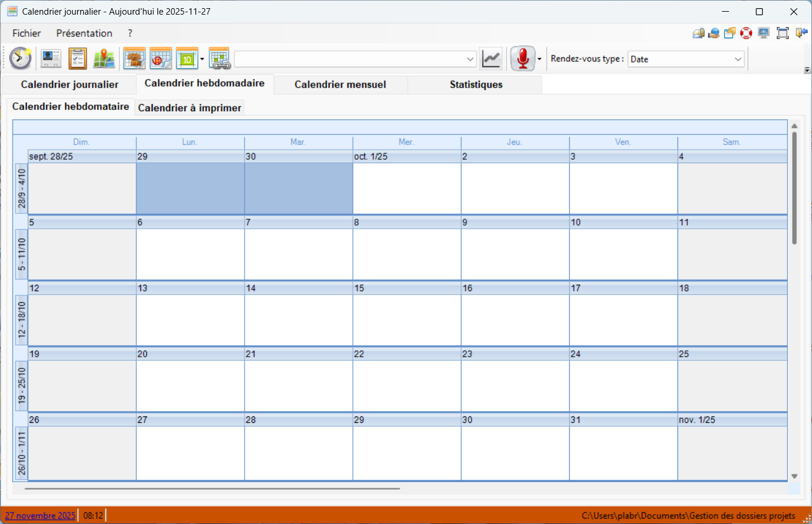Click the line chart icon
Viewport: 812px width, 524px height.
tap(491, 58)
